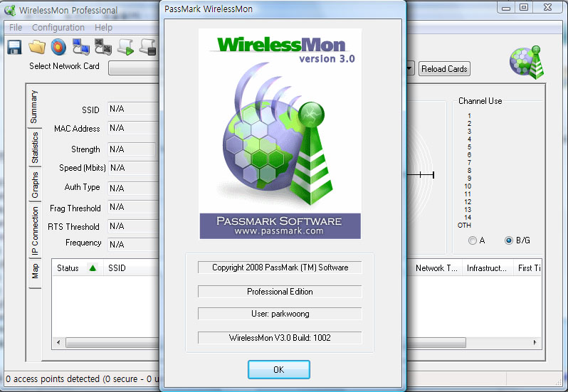Click the First Ti column header

pos(528,267)
